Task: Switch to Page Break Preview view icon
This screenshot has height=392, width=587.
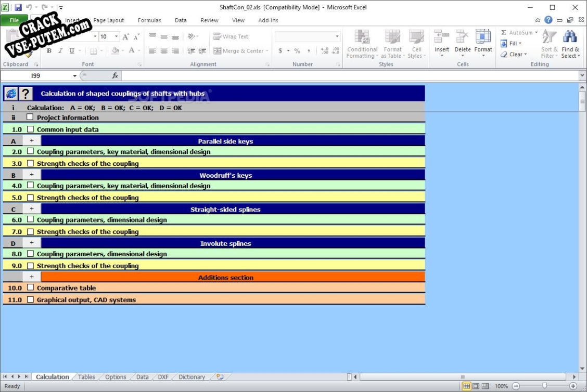Action: (486, 386)
